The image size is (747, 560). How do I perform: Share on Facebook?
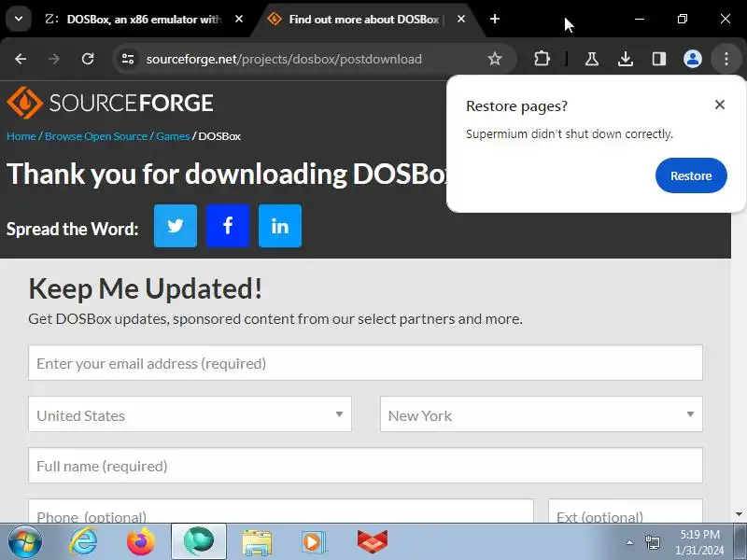228,226
